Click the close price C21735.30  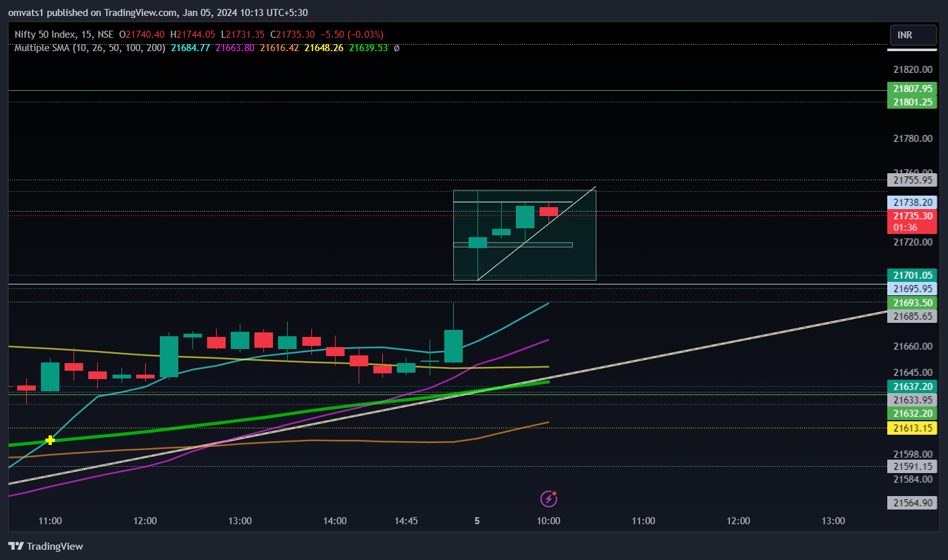coord(292,35)
